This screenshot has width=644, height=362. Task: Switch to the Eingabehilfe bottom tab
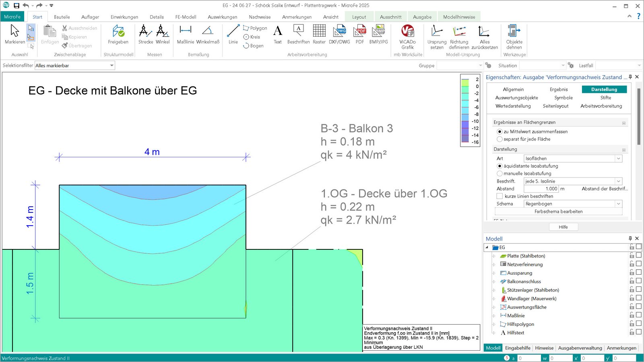coord(518,348)
